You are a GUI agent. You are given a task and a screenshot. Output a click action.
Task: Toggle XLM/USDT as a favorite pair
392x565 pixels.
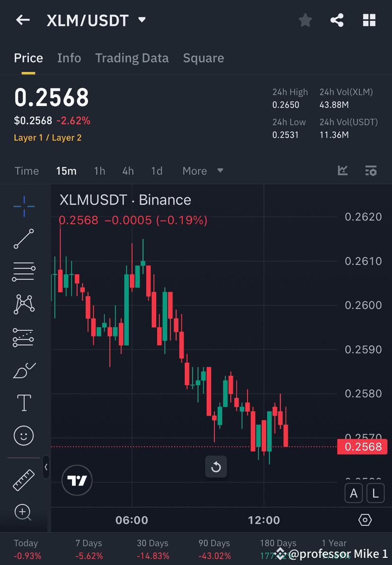(305, 20)
